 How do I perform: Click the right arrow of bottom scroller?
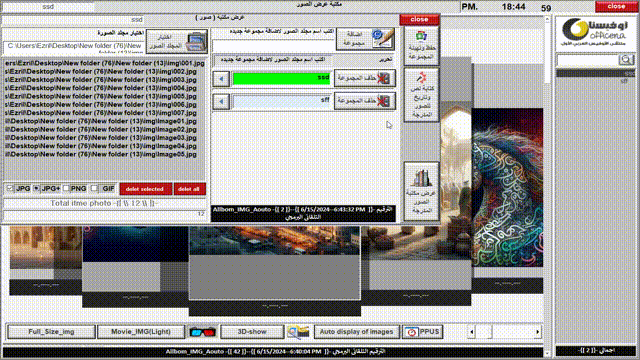click(x=537, y=332)
